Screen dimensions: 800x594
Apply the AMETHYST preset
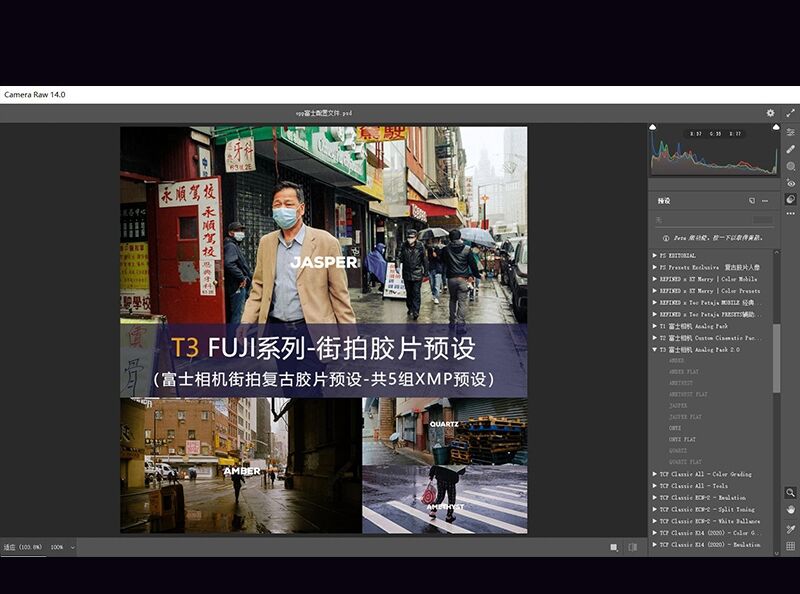point(681,383)
